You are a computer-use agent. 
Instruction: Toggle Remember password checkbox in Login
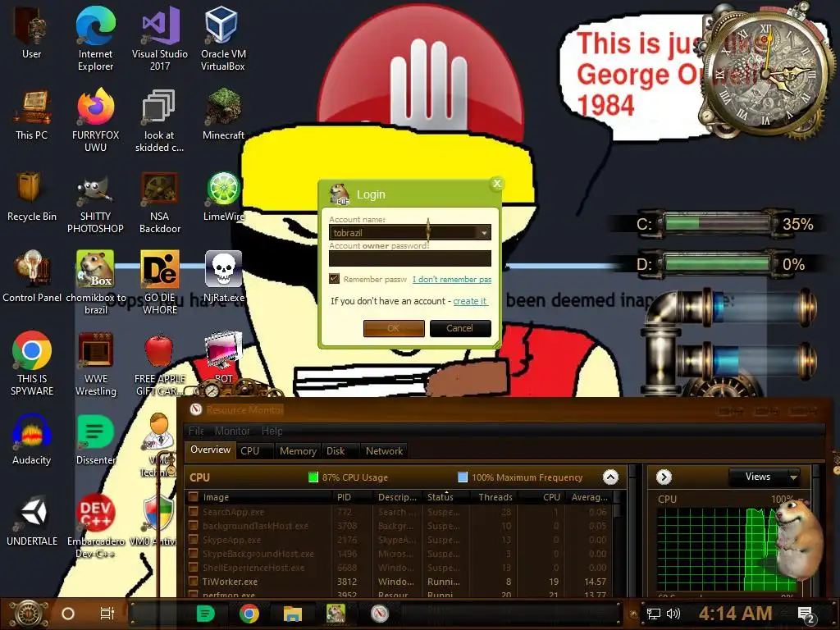pos(335,279)
